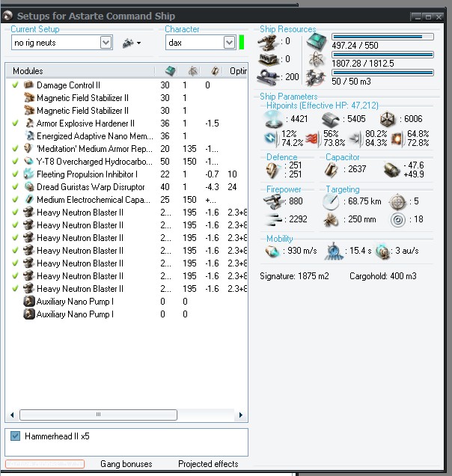
Task: Click the explosive resistance icon
Action: pos(397,138)
